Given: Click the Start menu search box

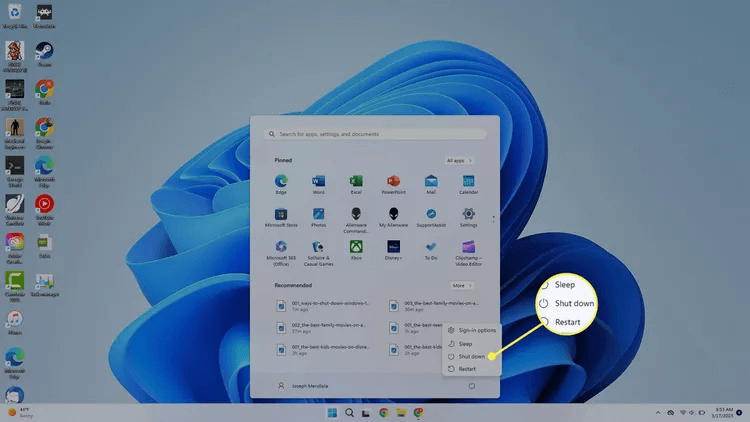Looking at the screenshot, I should pos(375,134).
